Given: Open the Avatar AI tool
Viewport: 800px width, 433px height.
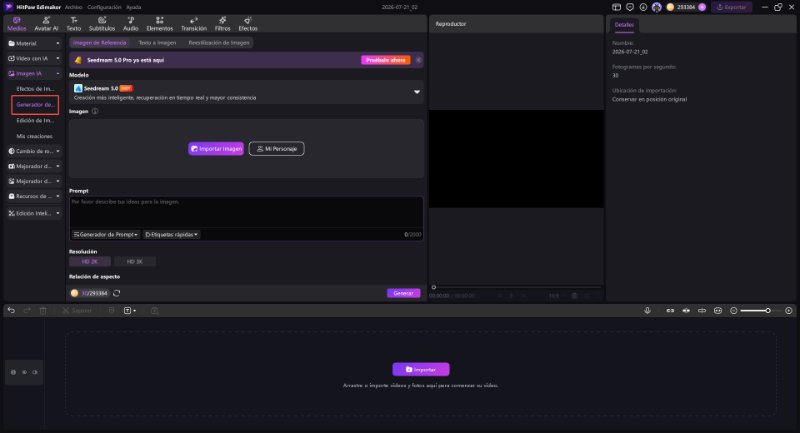Looking at the screenshot, I should (x=46, y=23).
